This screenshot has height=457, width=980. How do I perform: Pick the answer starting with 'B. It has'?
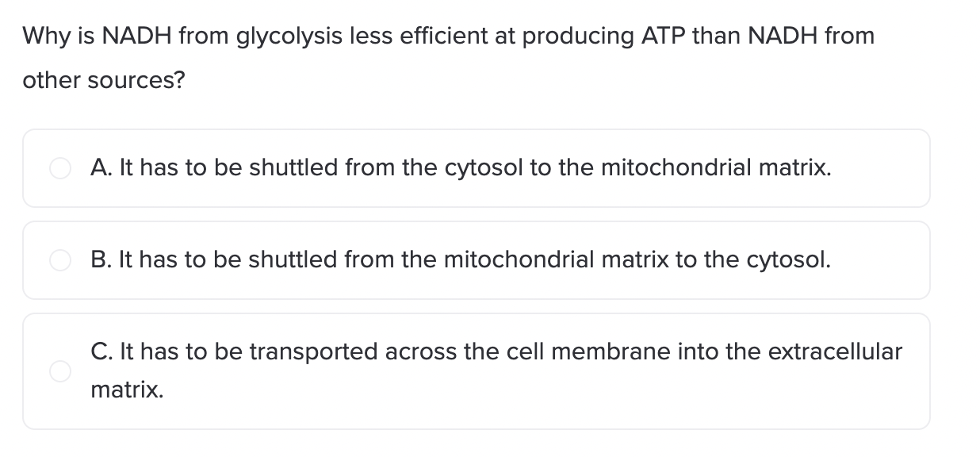(x=461, y=260)
